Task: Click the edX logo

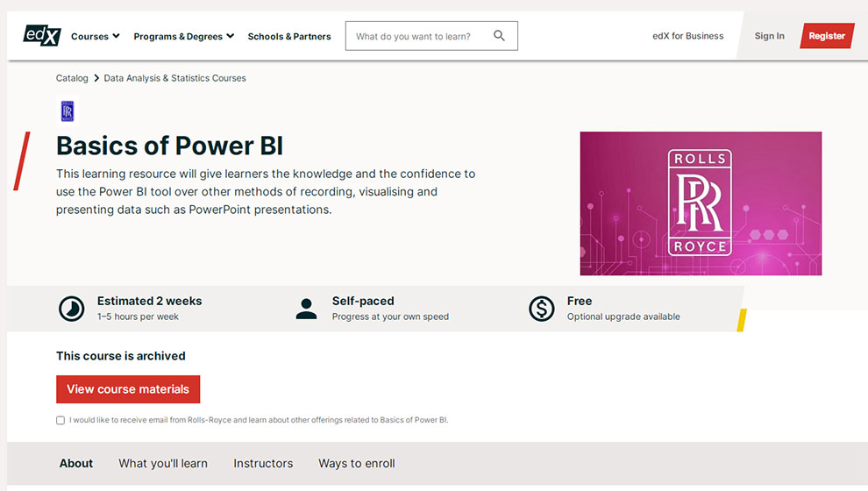Action: 42,35
